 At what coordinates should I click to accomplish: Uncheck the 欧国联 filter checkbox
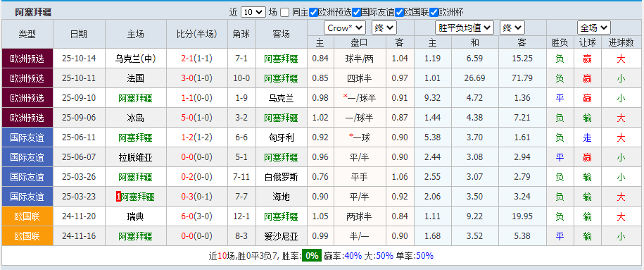[399, 13]
